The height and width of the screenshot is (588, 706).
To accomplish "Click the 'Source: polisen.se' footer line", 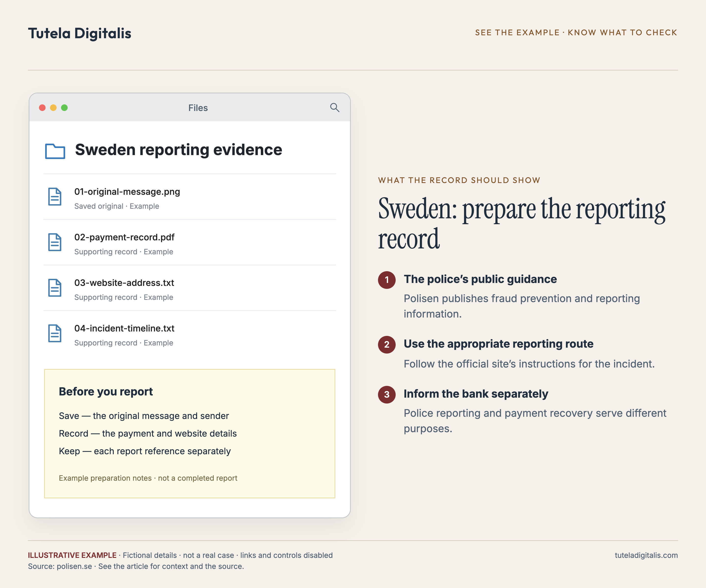I will pos(136,566).
